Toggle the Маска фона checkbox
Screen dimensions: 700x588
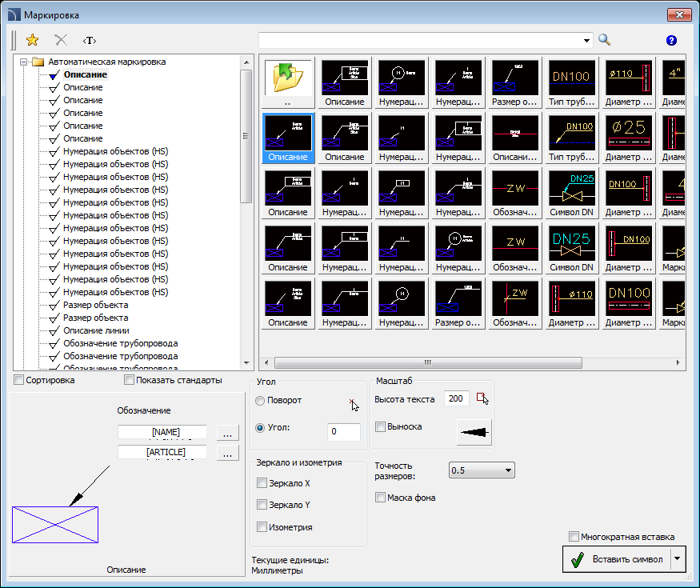coord(380,498)
